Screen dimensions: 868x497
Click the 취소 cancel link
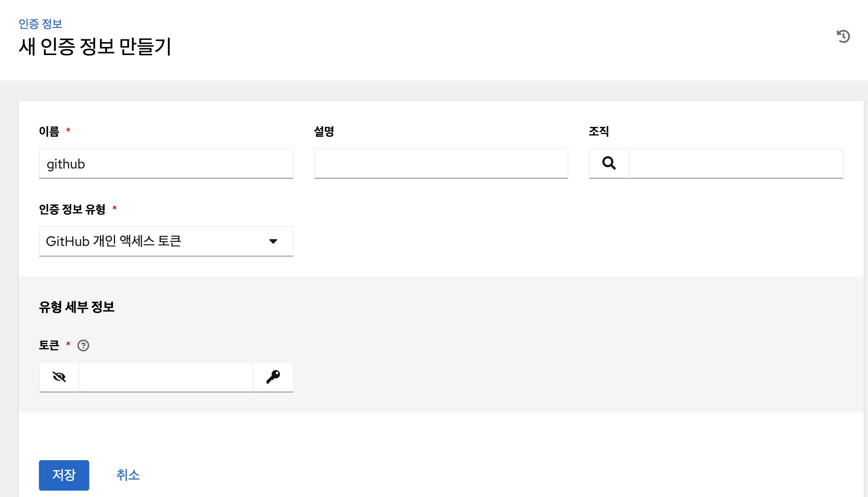128,475
